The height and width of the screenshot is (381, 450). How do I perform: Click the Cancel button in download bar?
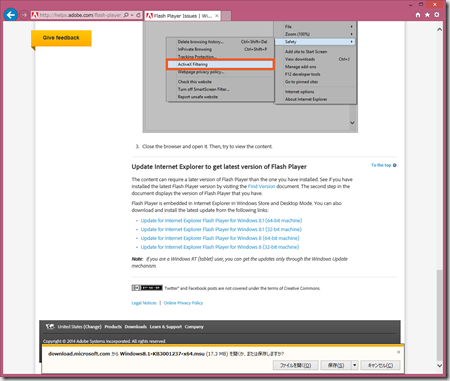point(380,365)
